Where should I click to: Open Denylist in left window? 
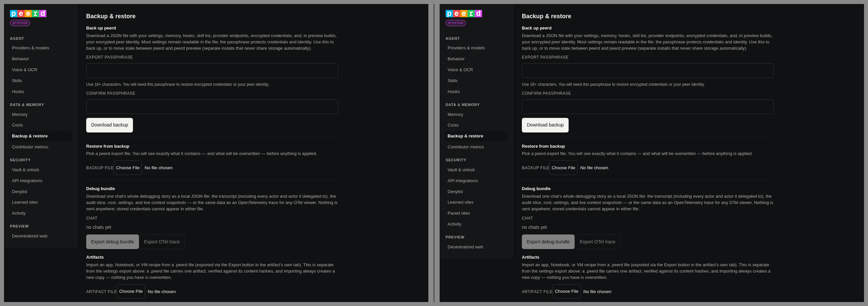(x=40, y=192)
